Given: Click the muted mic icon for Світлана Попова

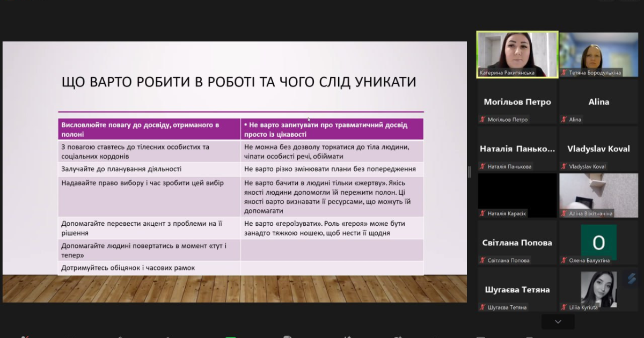Looking at the screenshot, I should (x=482, y=261).
